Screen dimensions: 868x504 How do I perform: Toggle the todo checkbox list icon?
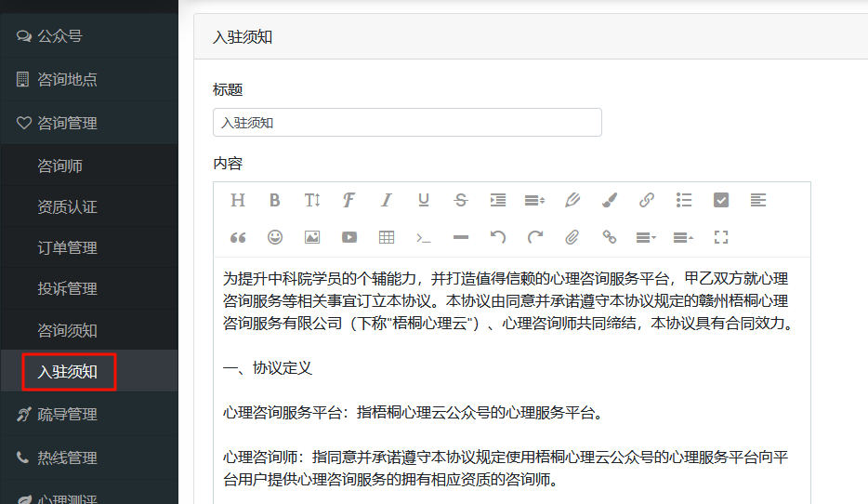(721, 200)
